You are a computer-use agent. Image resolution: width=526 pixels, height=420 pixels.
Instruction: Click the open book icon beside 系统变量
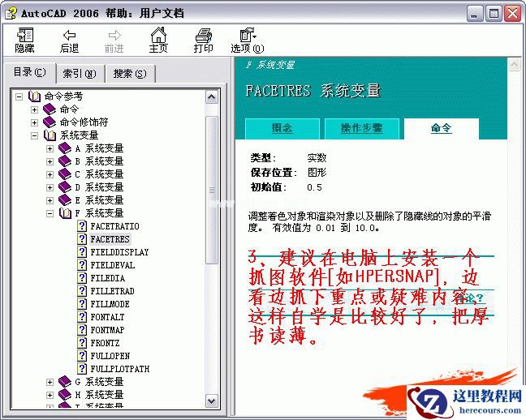point(50,135)
